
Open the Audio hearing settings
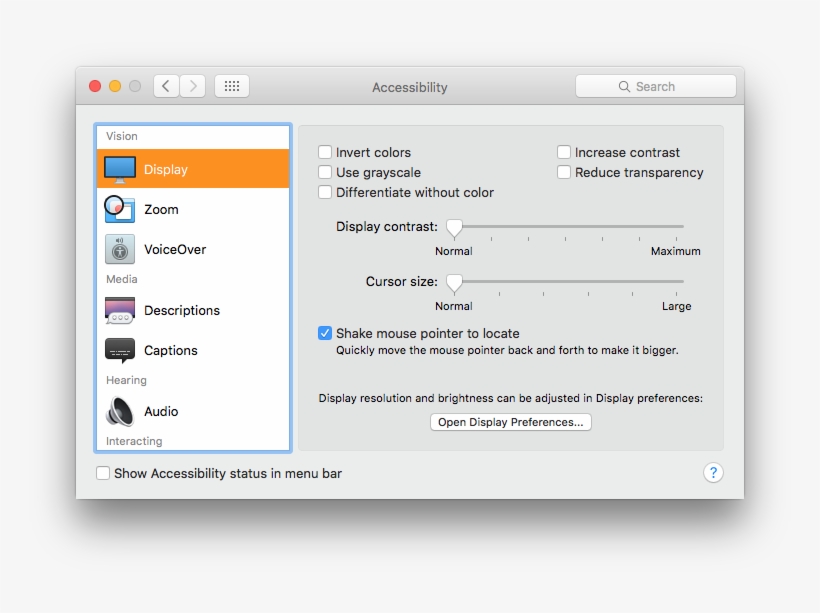tap(160, 411)
